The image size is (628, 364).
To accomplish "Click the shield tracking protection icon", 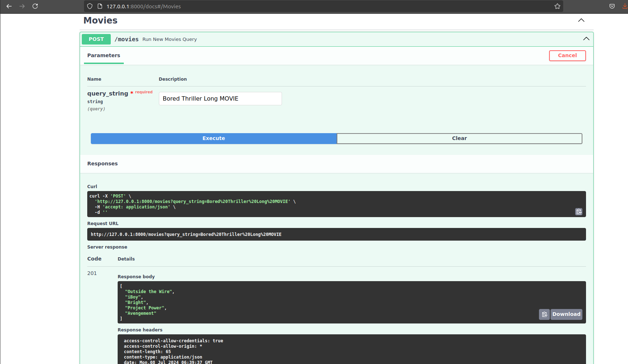I will pos(90,6).
